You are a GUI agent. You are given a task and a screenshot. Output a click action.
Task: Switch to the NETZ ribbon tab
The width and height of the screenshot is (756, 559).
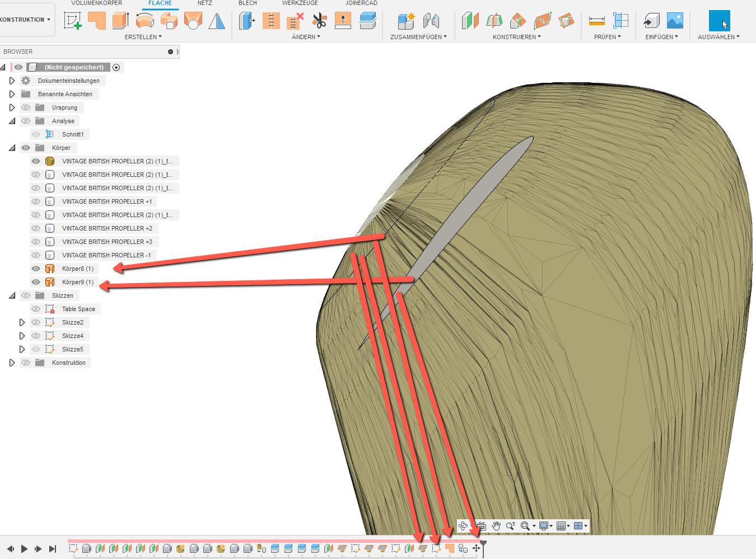click(x=205, y=3)
